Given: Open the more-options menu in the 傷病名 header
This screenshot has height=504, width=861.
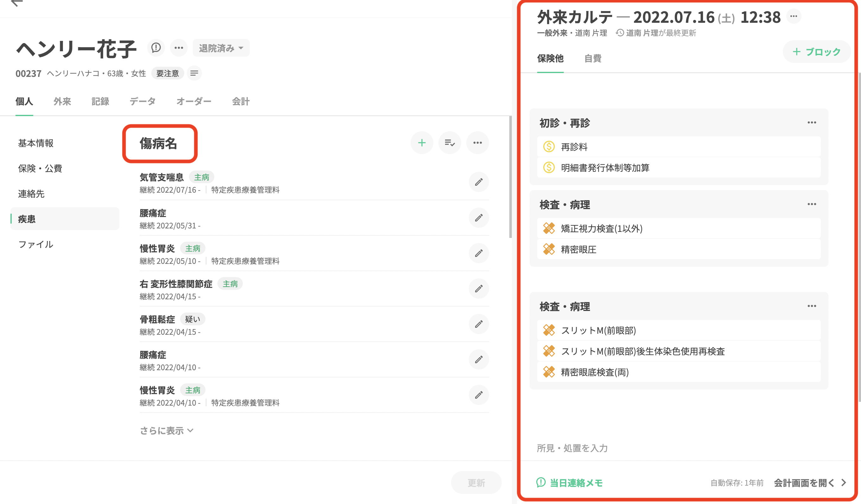Looking at the screenshot, I should click(477, 143).
